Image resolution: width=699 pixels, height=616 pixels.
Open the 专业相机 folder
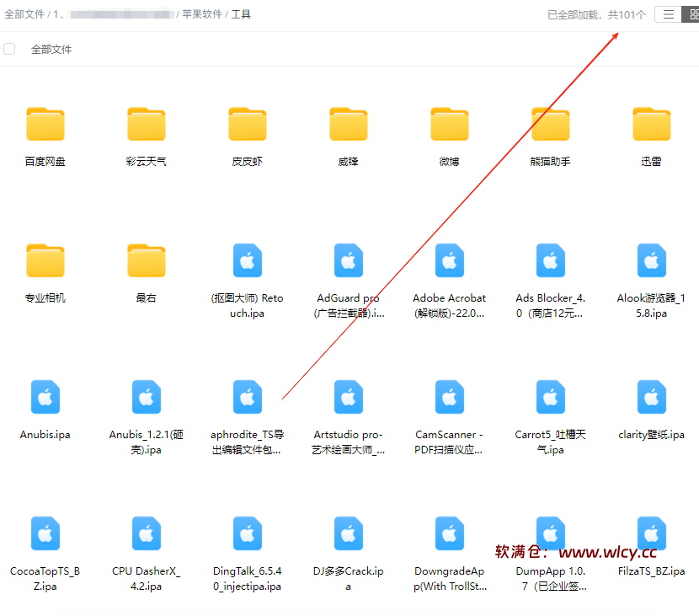(45, 261)
